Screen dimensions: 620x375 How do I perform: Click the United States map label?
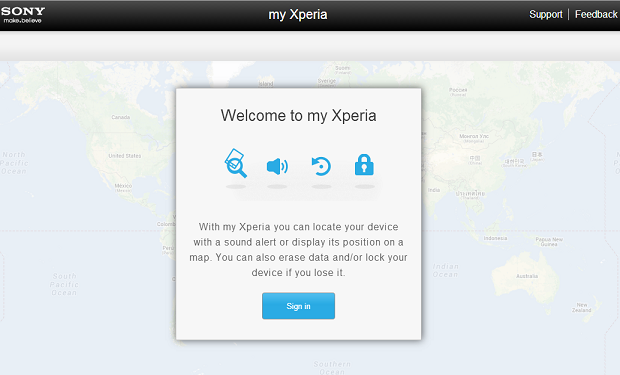125,156
